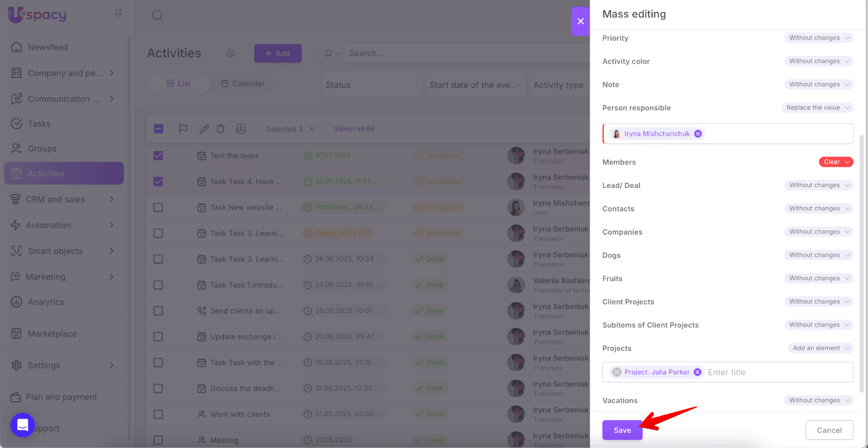Click the activities settings gear icon
This screenshot has height=448, width=868.
click(x=231, y=53)
